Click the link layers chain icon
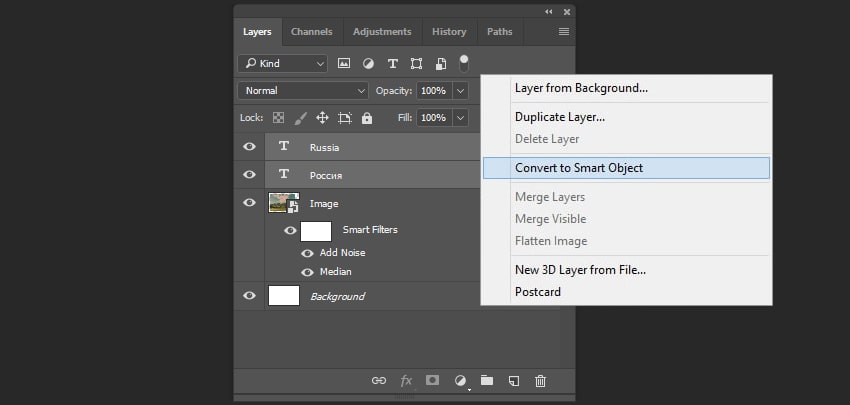The height and width of the screenshot is (405, 850). point(379,380)
